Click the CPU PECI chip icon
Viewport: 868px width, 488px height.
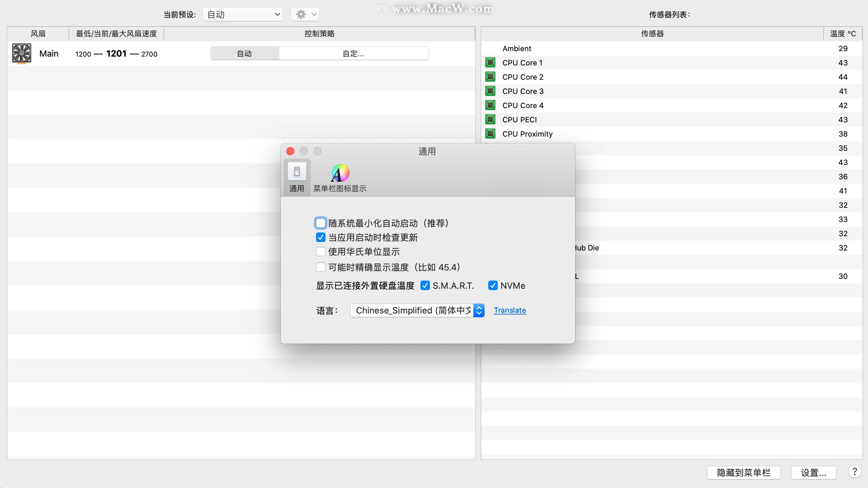point(490,120)
